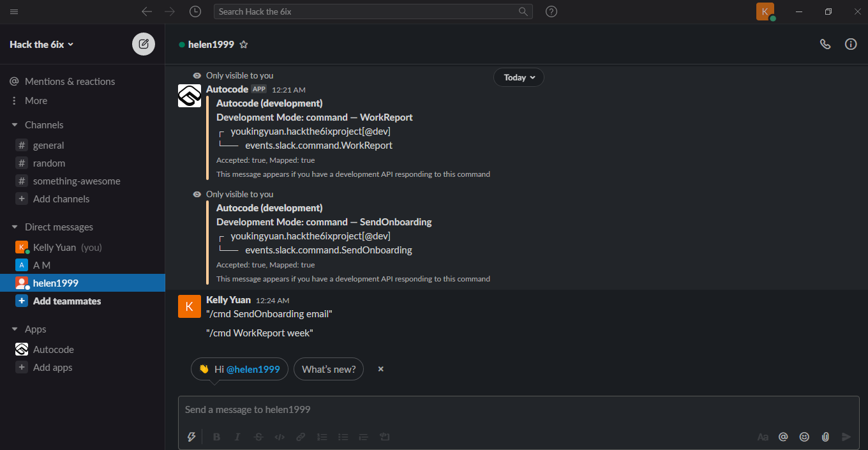The height and width of the screenshot is (450, 868).
Task: Insert a link with the link icon
Action: pyautogui.click(x=300, y=437)
